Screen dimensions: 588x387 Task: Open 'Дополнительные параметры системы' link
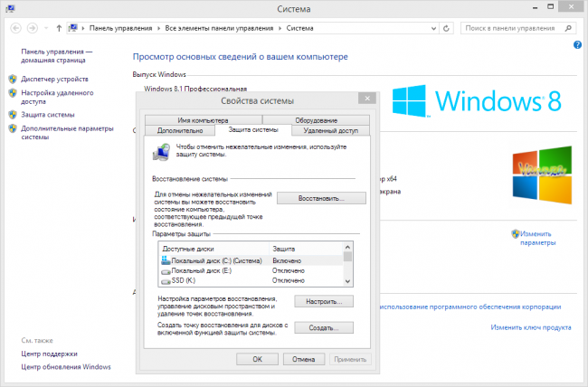(x=67, y=133)
